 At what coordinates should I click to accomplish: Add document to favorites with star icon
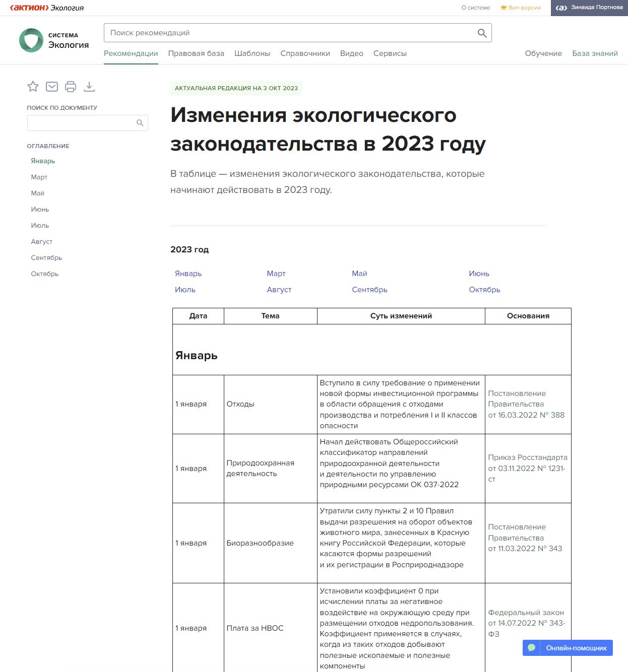(33, 87)
